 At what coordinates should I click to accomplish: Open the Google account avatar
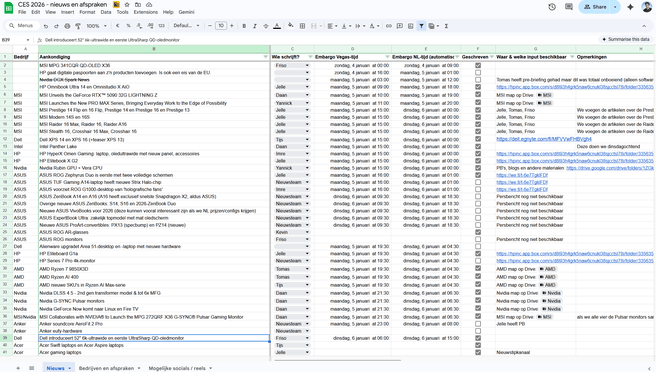click(647, 7)
